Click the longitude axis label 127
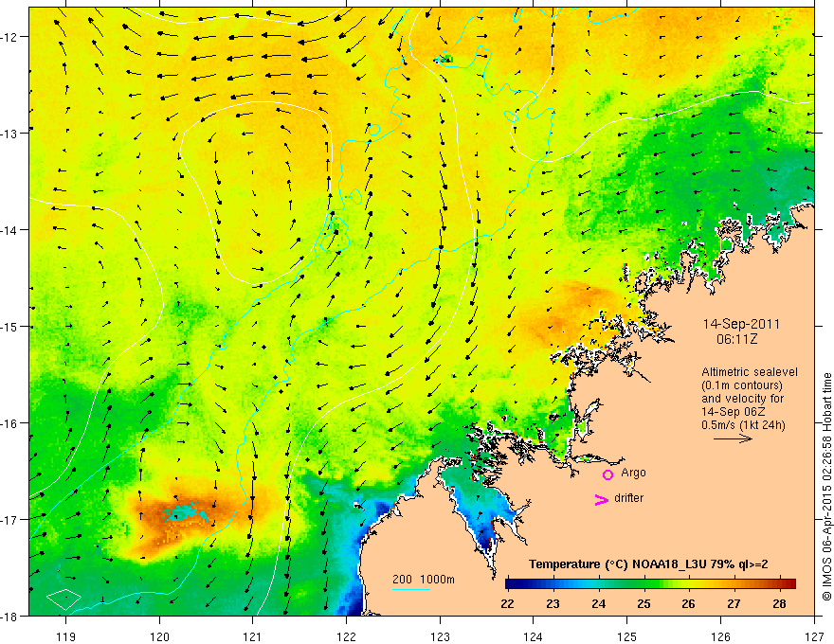Screen dimensions: 834x644 [814, 636]
